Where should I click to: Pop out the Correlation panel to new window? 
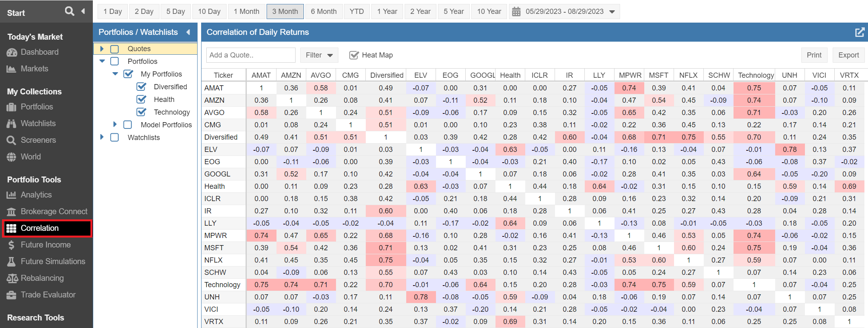click(859, 32)
